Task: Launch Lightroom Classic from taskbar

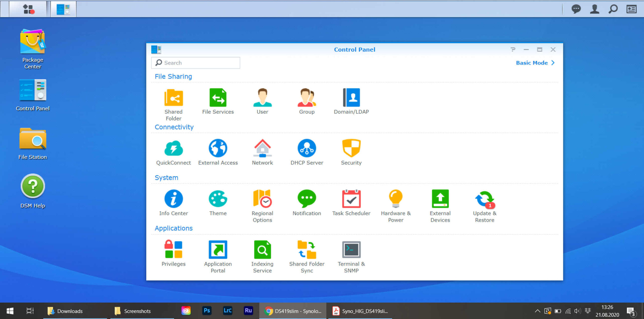Action: coord(227,310)
